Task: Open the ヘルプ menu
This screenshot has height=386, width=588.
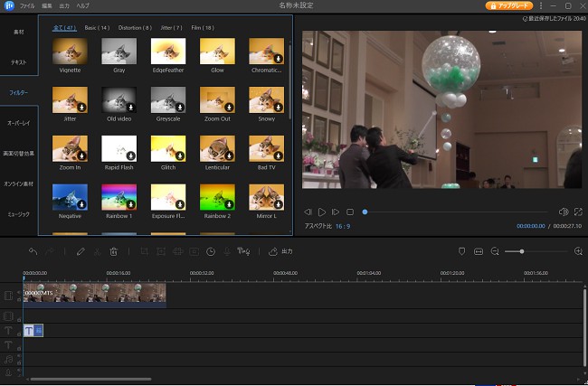Action: click(82, 5)
